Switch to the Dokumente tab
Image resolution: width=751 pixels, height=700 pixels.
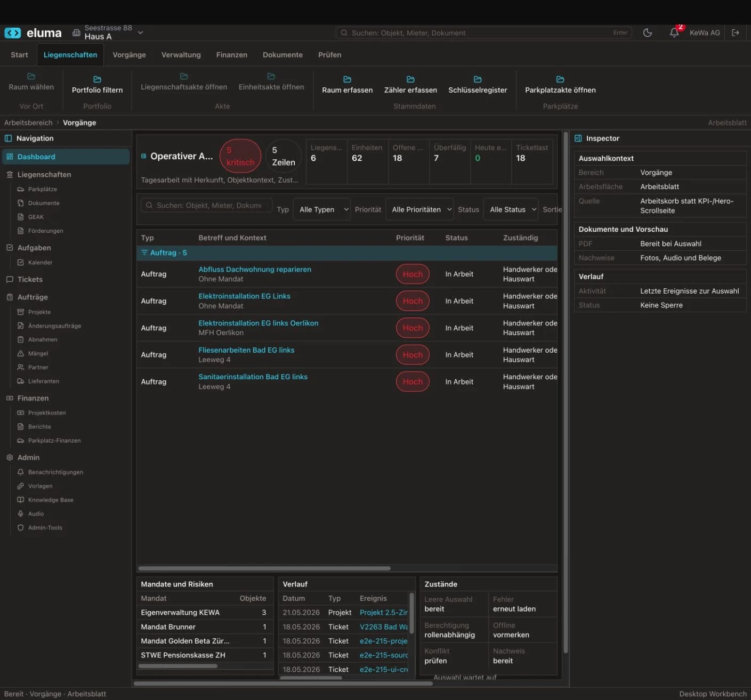(x=282, y=55)
